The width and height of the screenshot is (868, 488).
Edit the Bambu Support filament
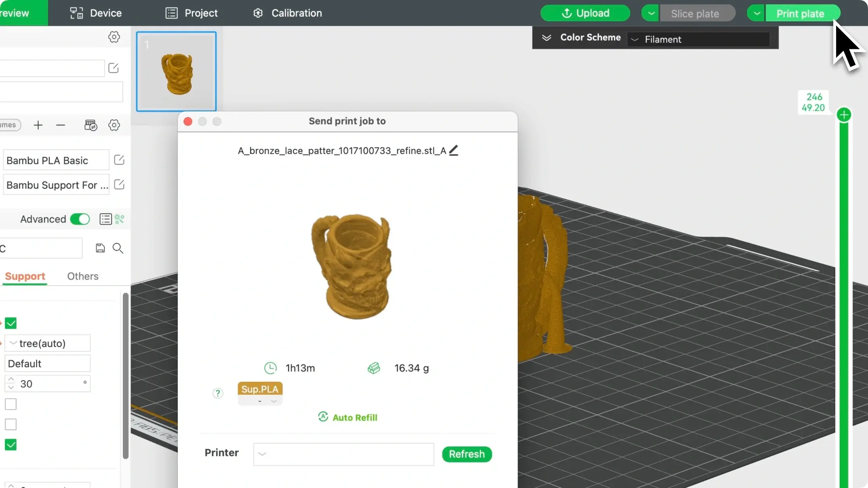119,184
